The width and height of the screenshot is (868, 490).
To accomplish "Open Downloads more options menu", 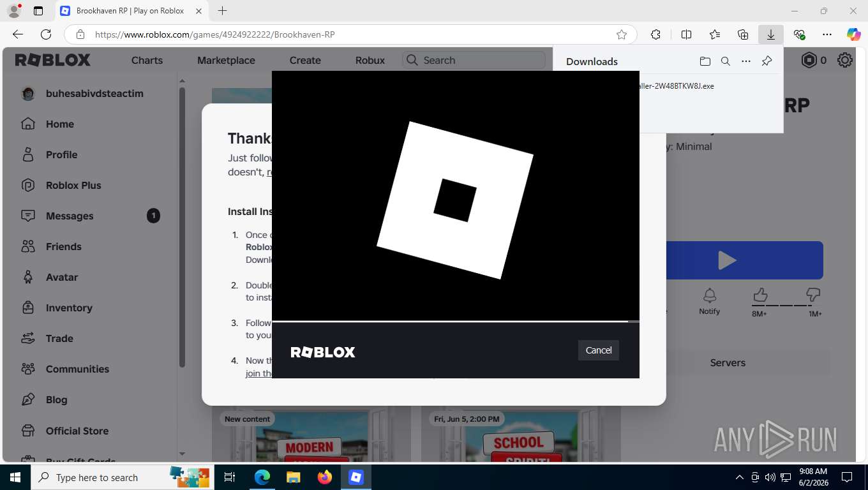I will 745,61.
